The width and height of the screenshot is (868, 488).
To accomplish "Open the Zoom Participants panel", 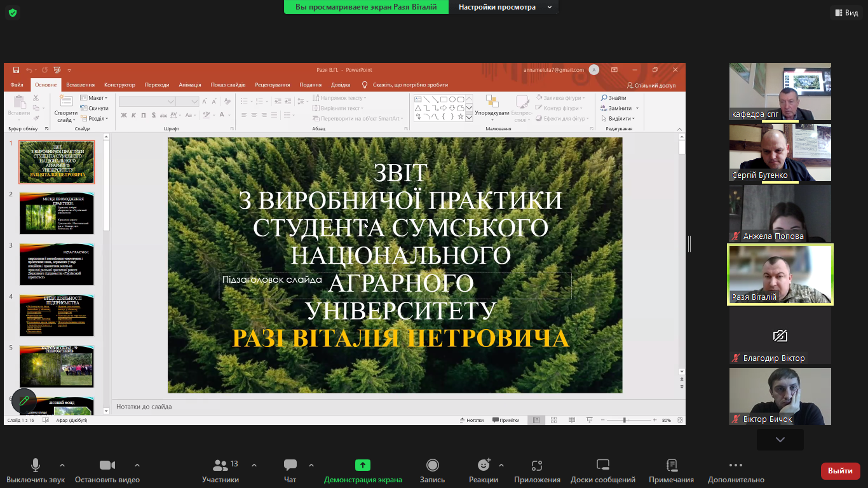I will (x=220, y=470).
